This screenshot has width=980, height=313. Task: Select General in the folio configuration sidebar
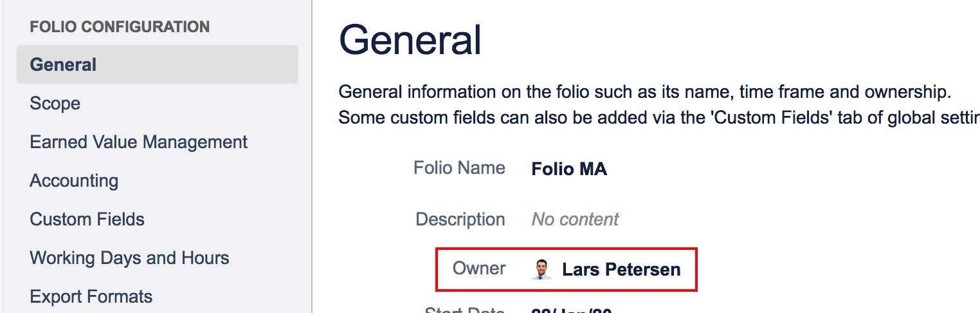click(x=63, y=64)
